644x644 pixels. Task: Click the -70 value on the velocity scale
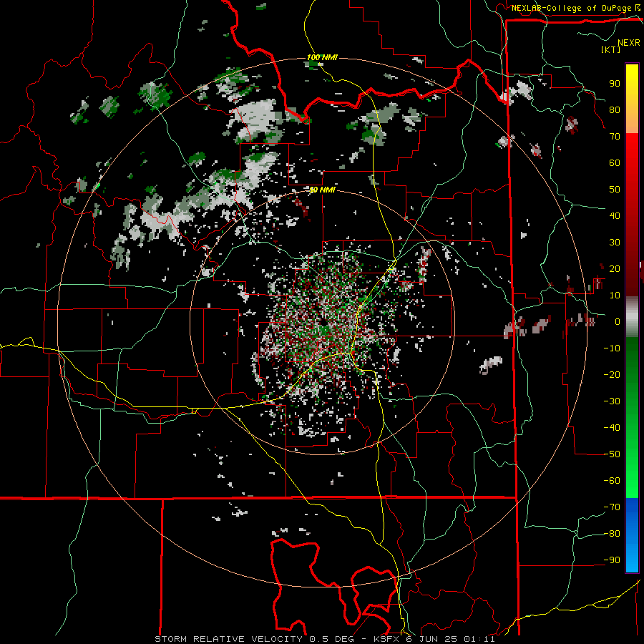(612, 507)
